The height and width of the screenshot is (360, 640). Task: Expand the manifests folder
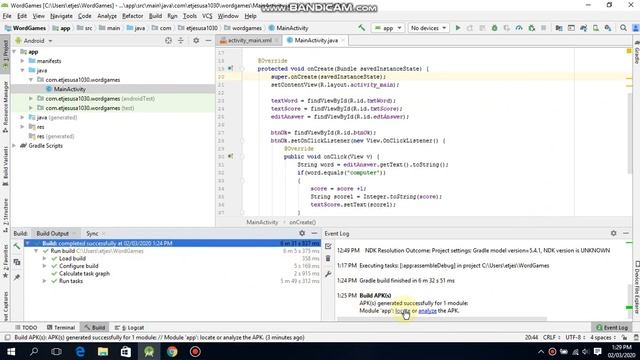(22, 61)
